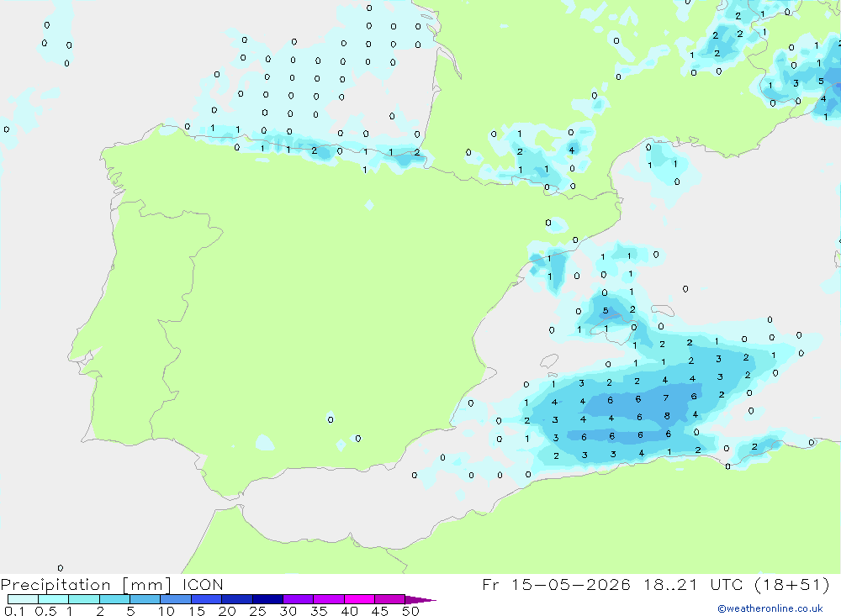
Task: Click the precipitation value '7' on the map
Action: pos(665,398)
